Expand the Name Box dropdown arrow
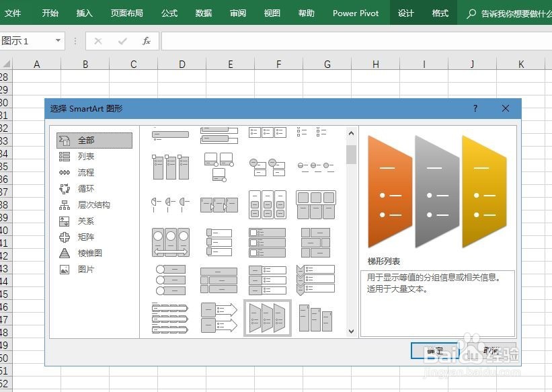552x392 pixels. point(58,40)
